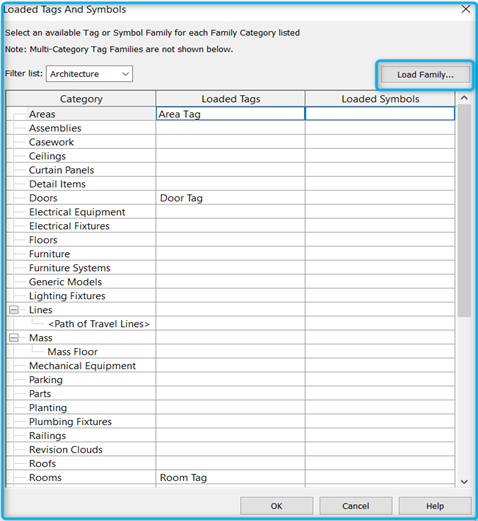Click the scrollbar up arrow
This screenshot has height=521, width=478.
coord(464,98)
